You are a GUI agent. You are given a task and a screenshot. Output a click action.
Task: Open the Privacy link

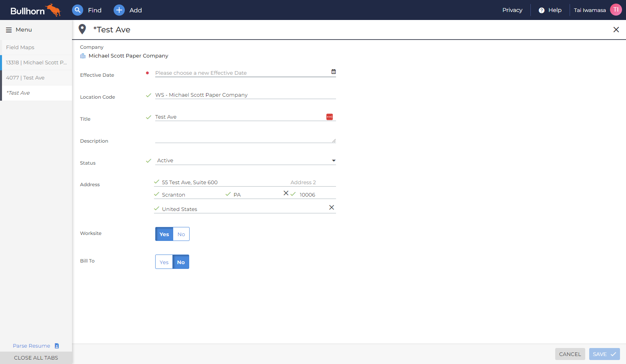point(512,10)
